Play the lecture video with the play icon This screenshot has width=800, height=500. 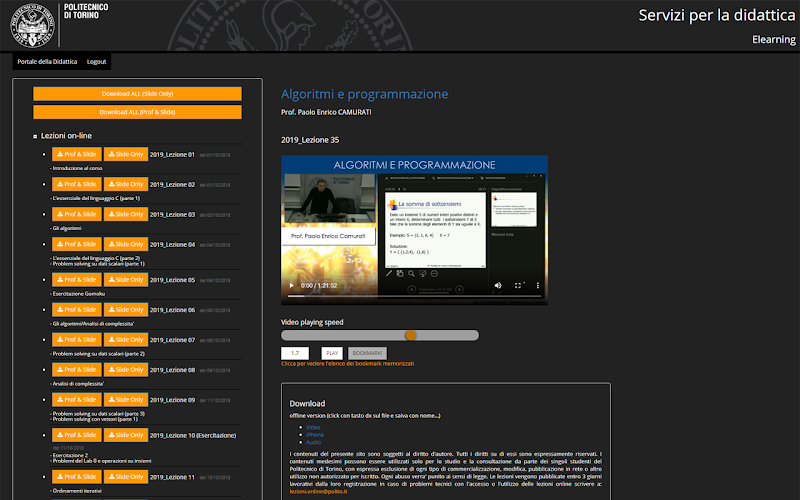[x=291, y=285]
